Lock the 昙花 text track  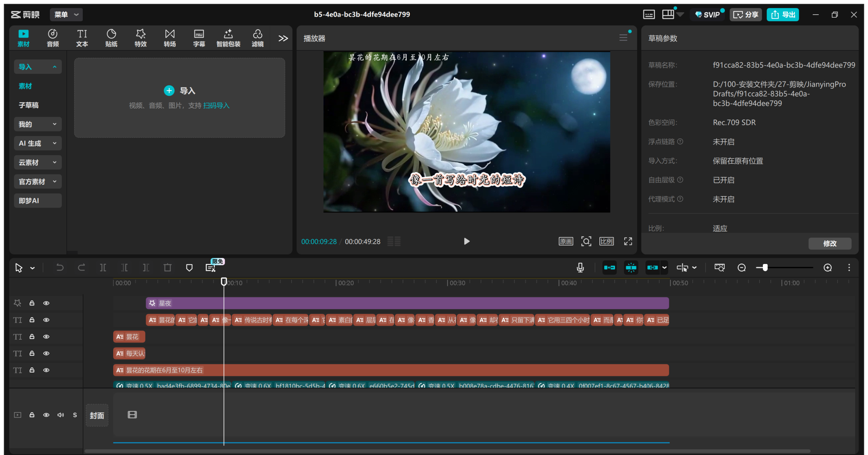pos(32,337)
